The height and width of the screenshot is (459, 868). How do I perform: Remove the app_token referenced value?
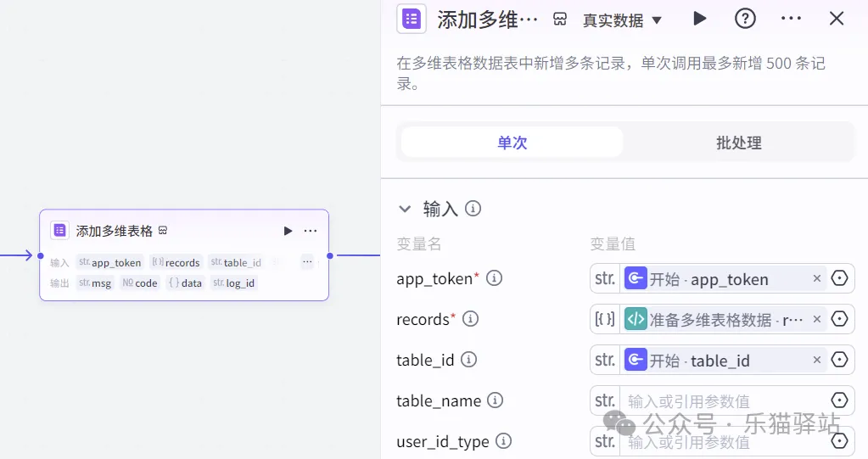tap(816, 278)
